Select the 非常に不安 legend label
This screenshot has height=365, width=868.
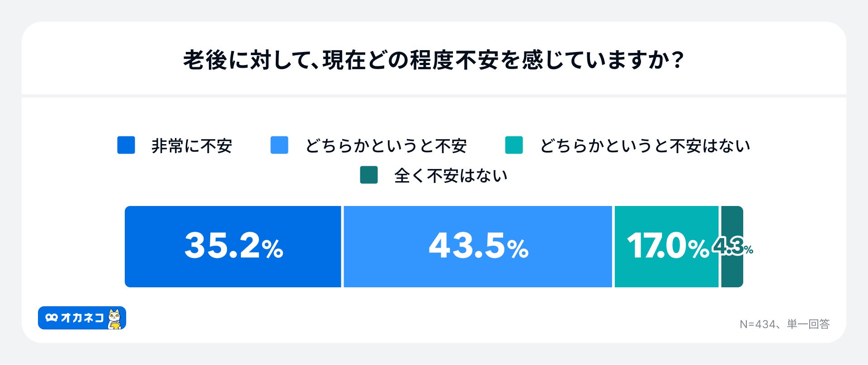(192, 146)
